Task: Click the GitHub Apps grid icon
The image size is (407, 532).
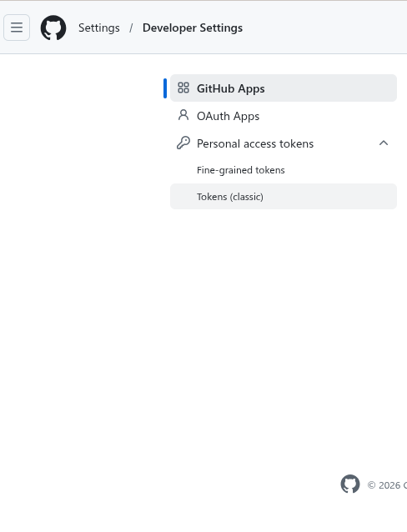Action: [x=183, y=88]
